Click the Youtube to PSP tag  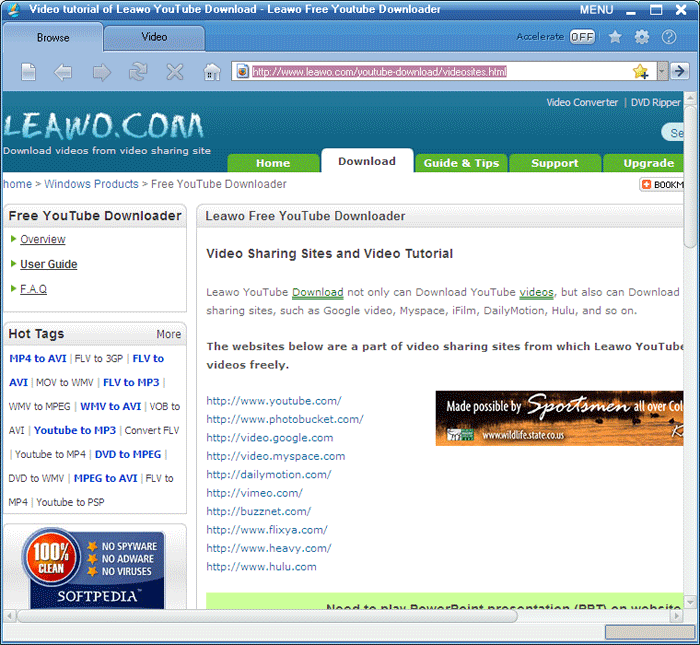70,502
